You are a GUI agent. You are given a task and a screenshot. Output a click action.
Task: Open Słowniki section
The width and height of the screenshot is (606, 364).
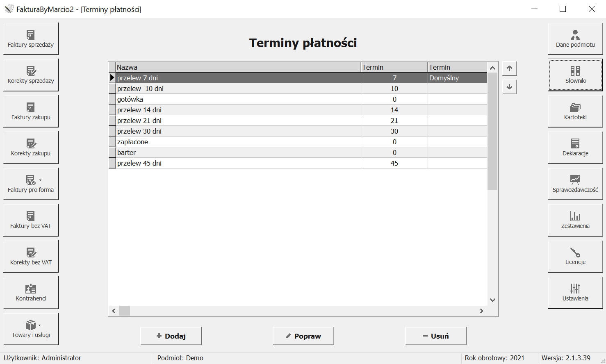[x=575, y=75]
